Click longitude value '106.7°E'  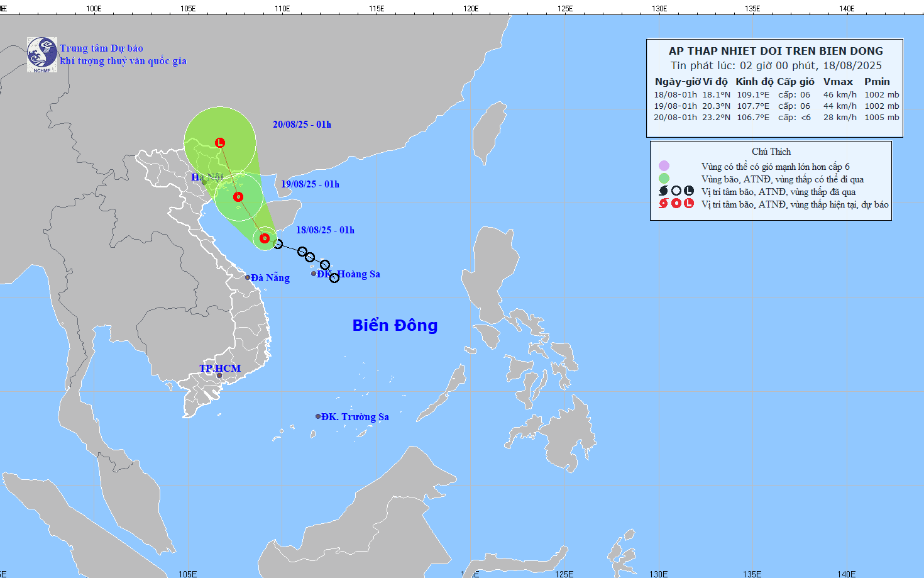coord(753,118)
